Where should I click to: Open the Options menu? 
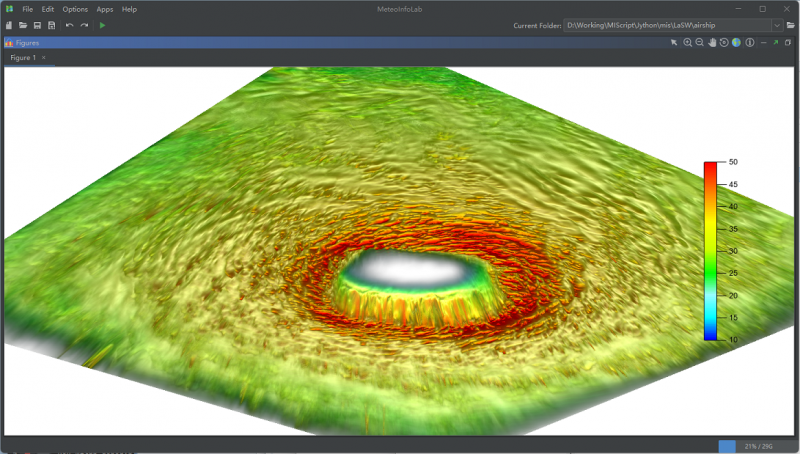(x=75, y=9)
